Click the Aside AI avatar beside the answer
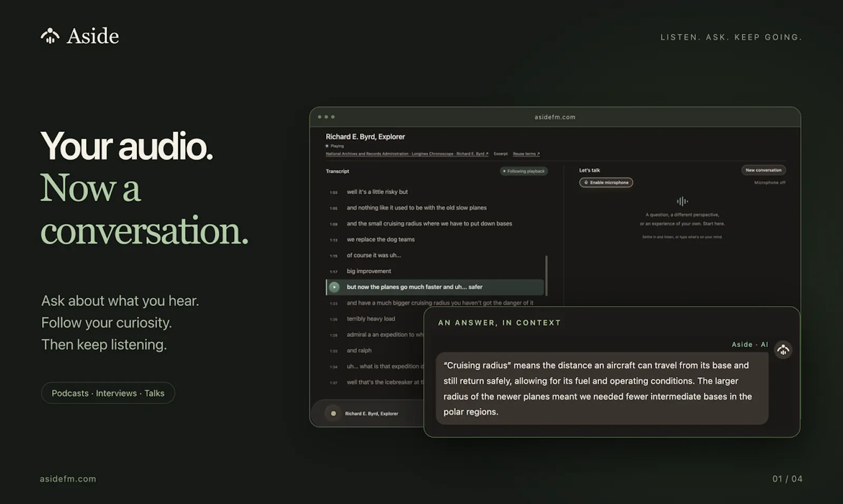The height and width of the screenshot is (504, 843). pyautogui.click(x=783, y=350)
